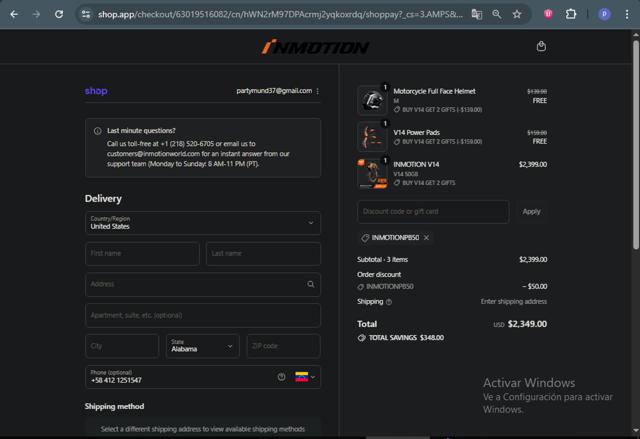Open the Country/Region dropdown
Viewport: 640px width, 439px height.
203,223
